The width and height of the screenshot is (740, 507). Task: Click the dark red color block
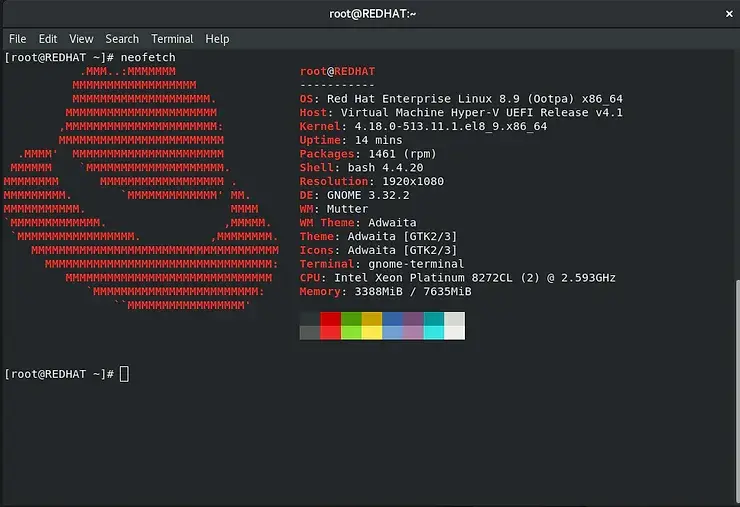tap(330, 319)
